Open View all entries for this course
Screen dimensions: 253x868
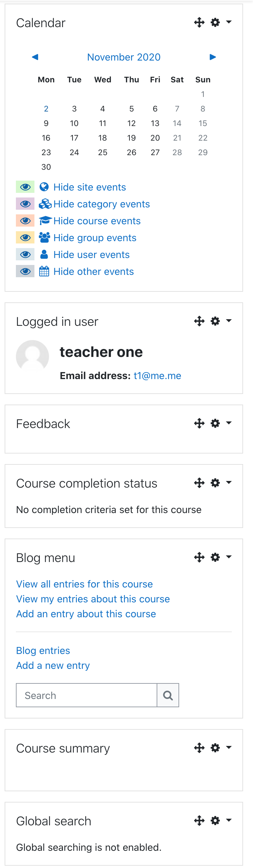coord(84,584)
